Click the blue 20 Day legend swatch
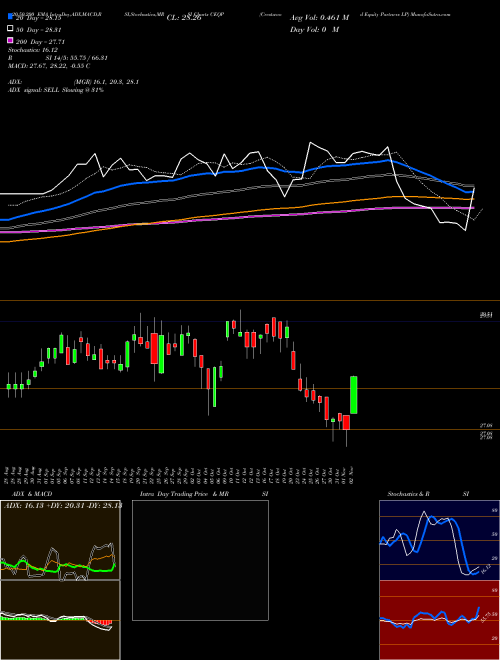 pyautogui.click(x=10, y=17)
